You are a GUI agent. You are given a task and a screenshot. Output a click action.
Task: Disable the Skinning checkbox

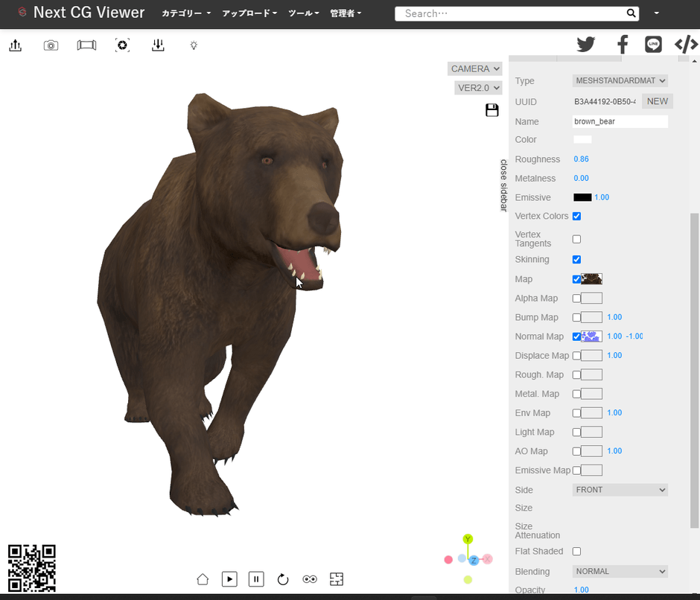[x=576, y=259]
